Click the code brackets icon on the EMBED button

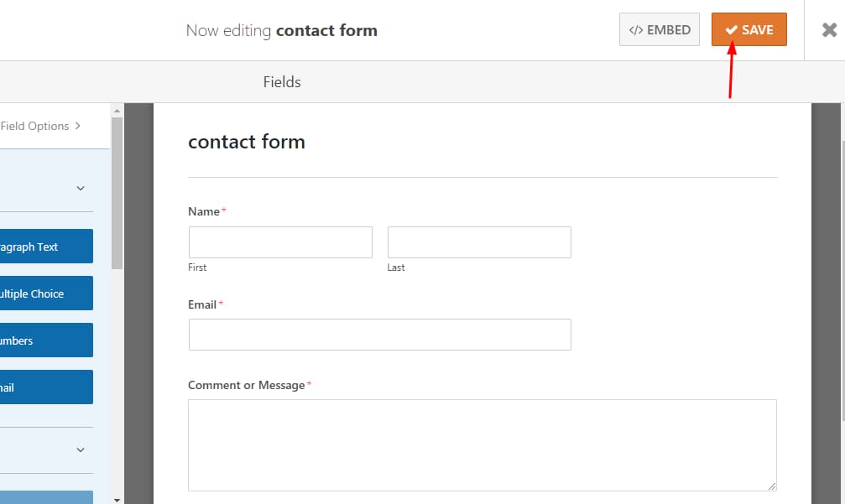pyautogui.click(x=635, y=29)
